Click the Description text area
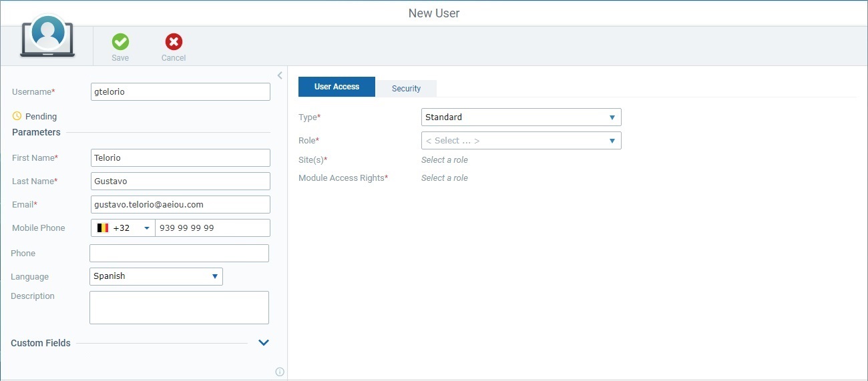Viewport: 868px width, 381px height. pyautogui.click(x=179, y=308)
